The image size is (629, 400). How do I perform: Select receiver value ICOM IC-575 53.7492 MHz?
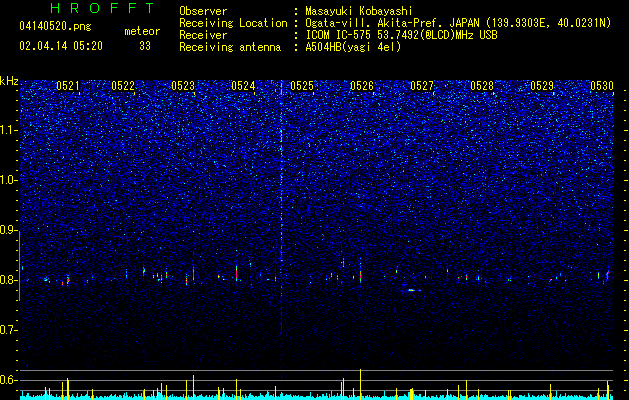[x=401, y=35]
